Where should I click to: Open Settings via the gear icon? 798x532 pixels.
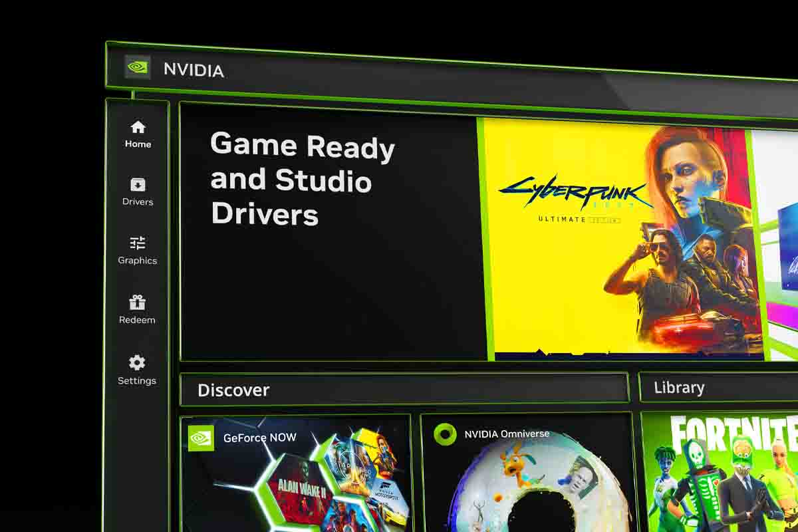coord(137,362)
